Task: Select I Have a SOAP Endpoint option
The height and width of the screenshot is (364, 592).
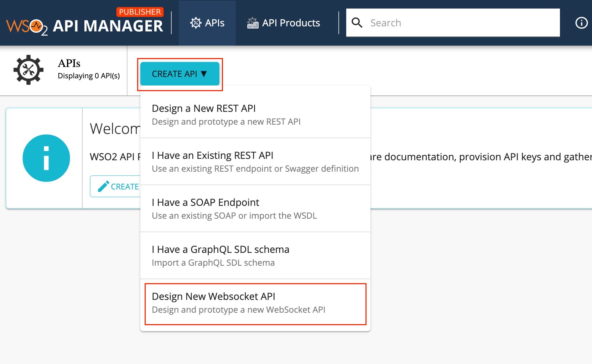Action: 205,202
